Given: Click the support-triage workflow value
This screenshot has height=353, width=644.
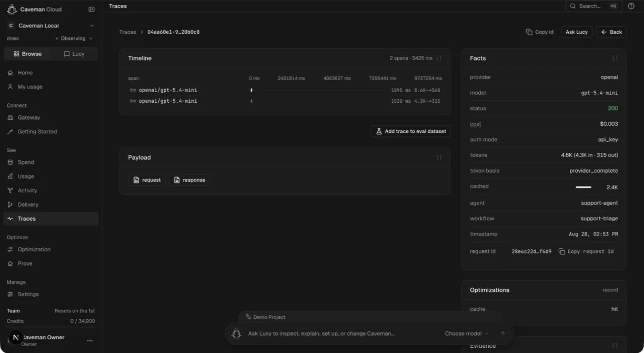Looking at the screenshot, I should (x=599, y=219).
